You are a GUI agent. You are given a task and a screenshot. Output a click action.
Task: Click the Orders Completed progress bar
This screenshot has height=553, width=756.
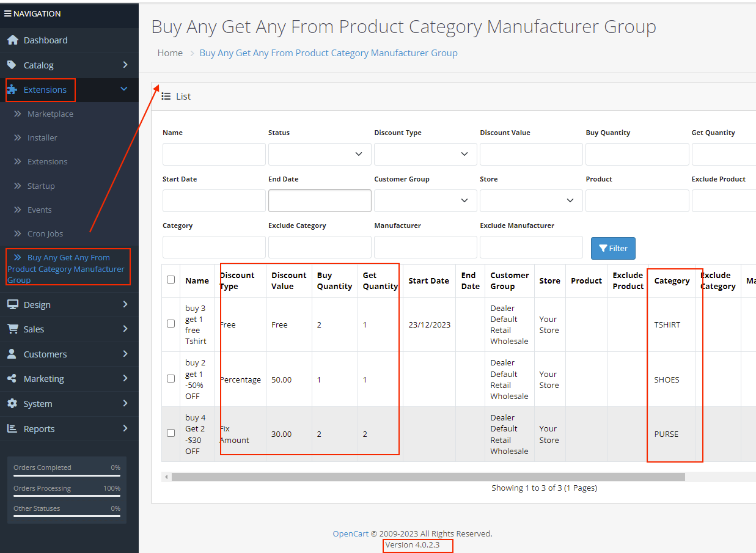[67, 475]
